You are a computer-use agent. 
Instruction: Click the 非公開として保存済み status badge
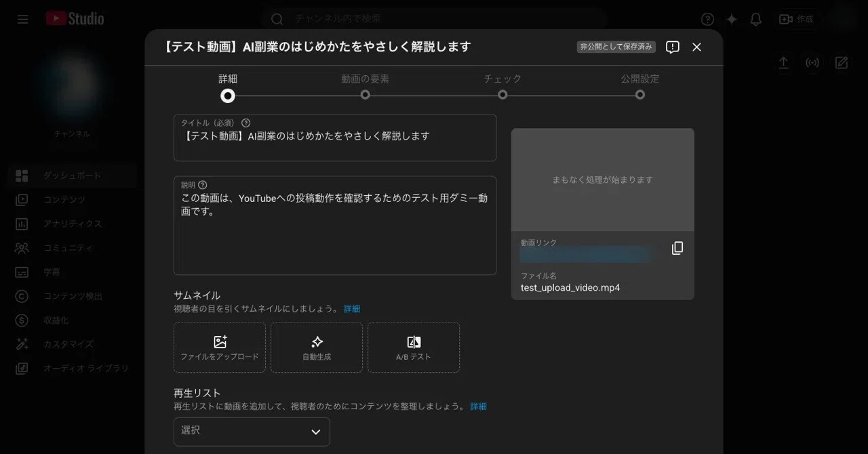616,47
